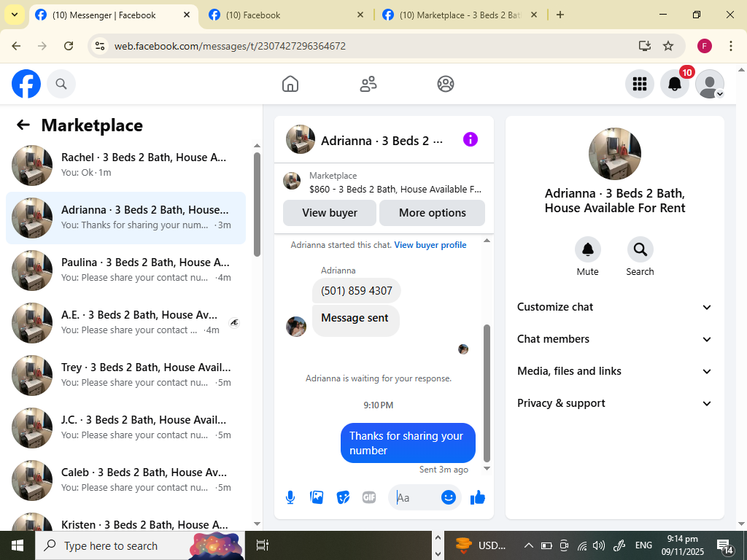Viewport: 747px width, 560px height.
Task: Click the Facebook logo icon
Action: [x=26, y=84]
